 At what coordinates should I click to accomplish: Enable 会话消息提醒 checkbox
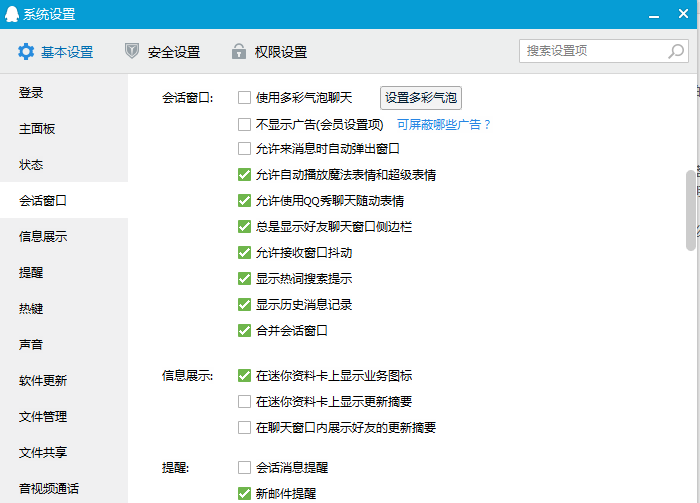(244, 467)
